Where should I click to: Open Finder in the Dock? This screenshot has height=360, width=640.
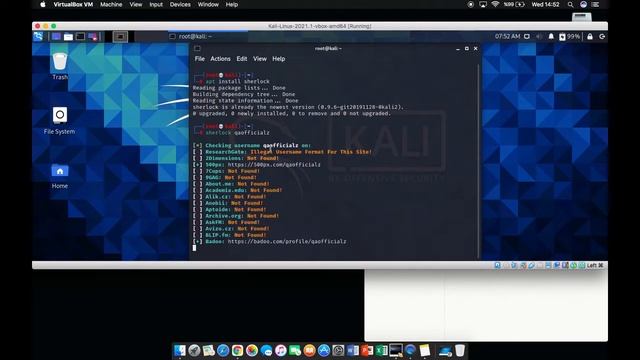click(x=180, y=350)
